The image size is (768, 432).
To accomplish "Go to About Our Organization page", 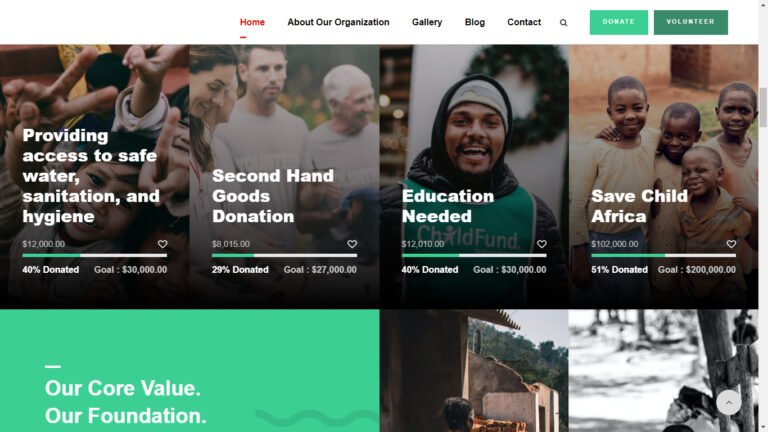I will click(x=338, y=22).
